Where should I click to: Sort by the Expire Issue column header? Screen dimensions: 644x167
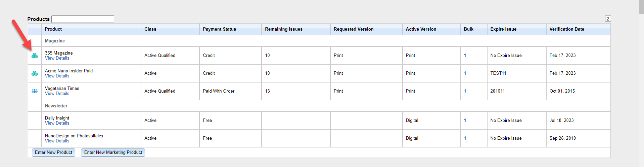pos(503,29)
